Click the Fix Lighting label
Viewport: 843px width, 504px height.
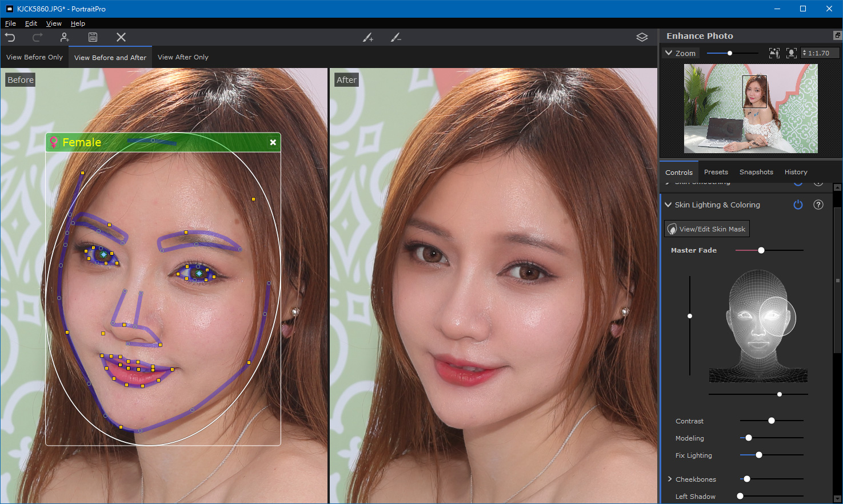pos(693,455)
